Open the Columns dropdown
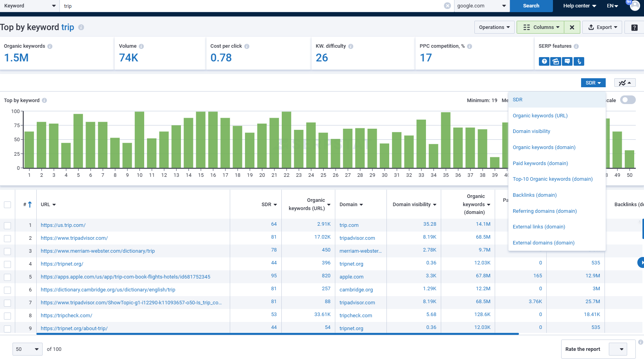 coord(540,27)
